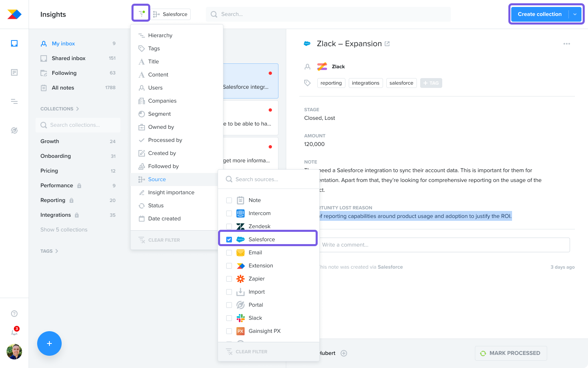Open the Create collection dropdown arrow

[x=575, y=14]
